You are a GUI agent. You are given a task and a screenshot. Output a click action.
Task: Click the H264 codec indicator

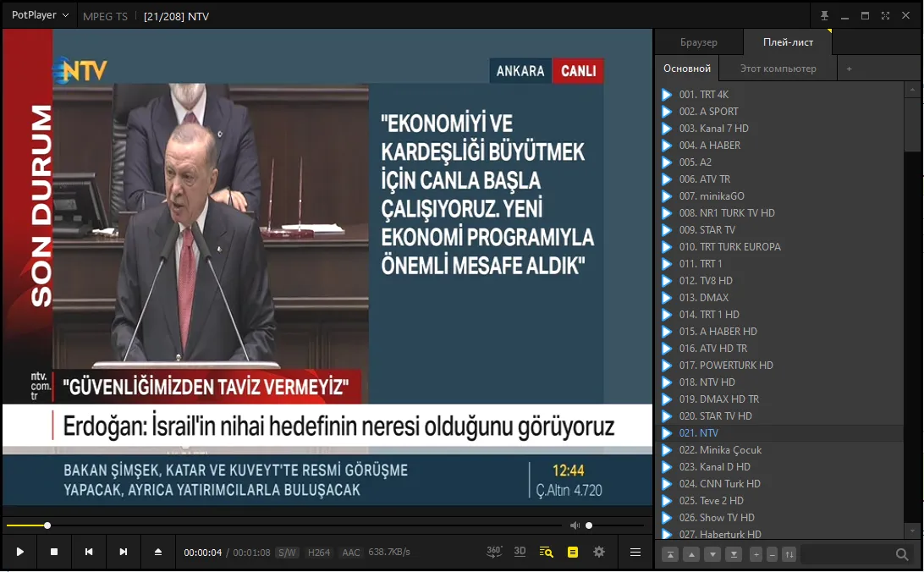[x=319, y=553]
